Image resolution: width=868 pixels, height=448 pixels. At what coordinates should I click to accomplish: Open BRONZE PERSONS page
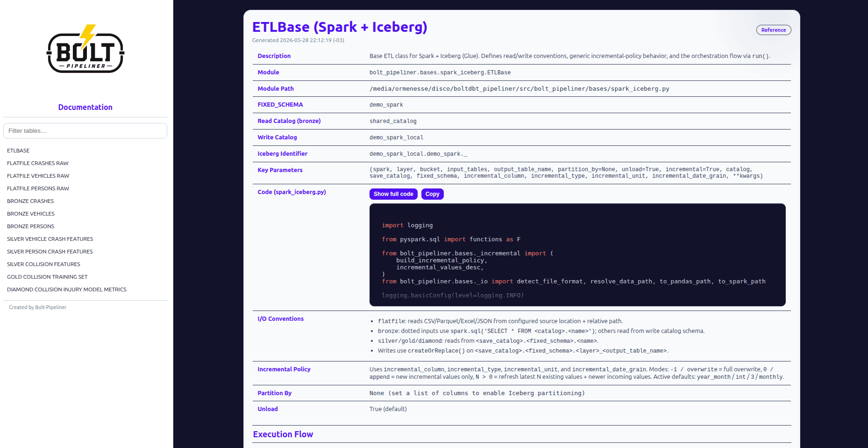tap(31, 226)
